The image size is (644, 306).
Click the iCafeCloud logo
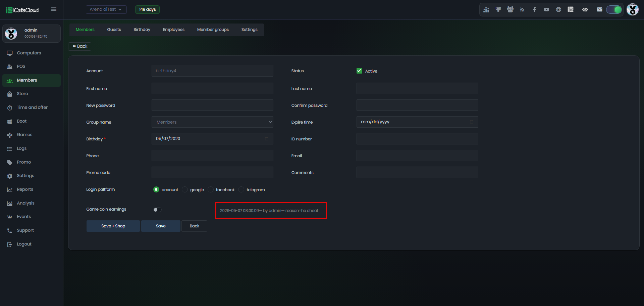coord(22,10)
